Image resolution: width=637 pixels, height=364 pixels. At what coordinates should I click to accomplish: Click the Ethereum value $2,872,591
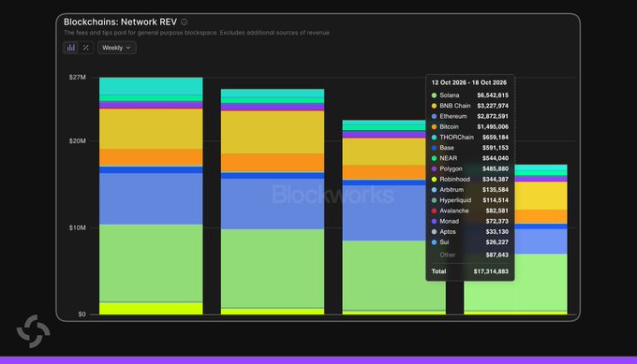(x=493, y=116)
